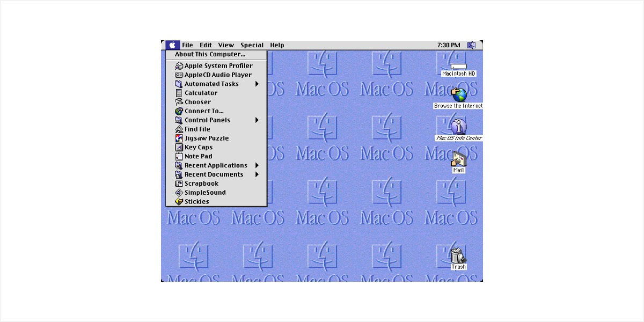Click the Mac OS Info Center label
The height and width of the screenshot is (322, 644).
[459, 138]
